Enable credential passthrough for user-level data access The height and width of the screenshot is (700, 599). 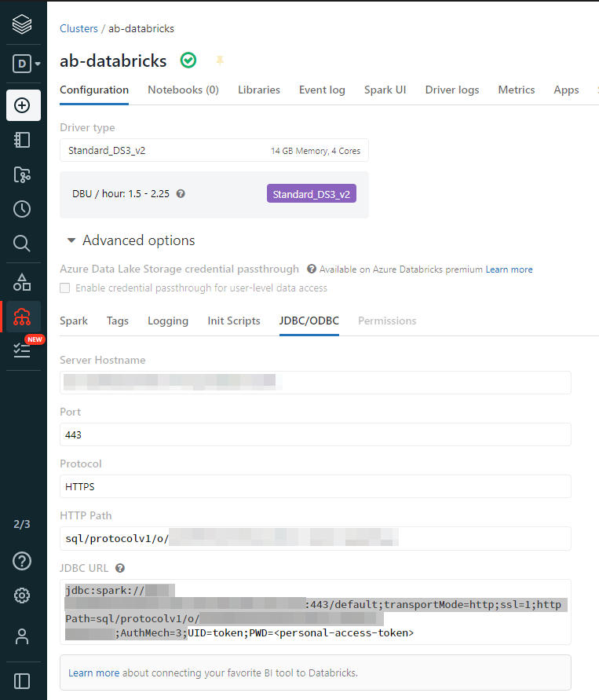tap(64, 288)
